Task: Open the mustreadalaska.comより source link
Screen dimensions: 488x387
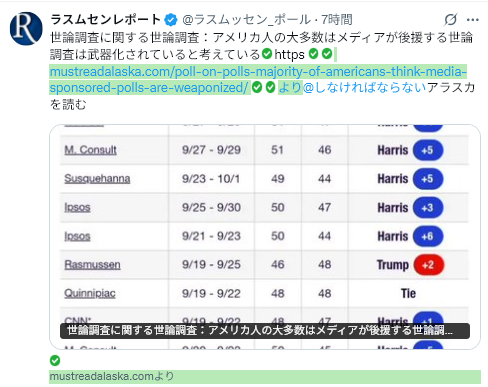Action: click(x=112, y=377)
